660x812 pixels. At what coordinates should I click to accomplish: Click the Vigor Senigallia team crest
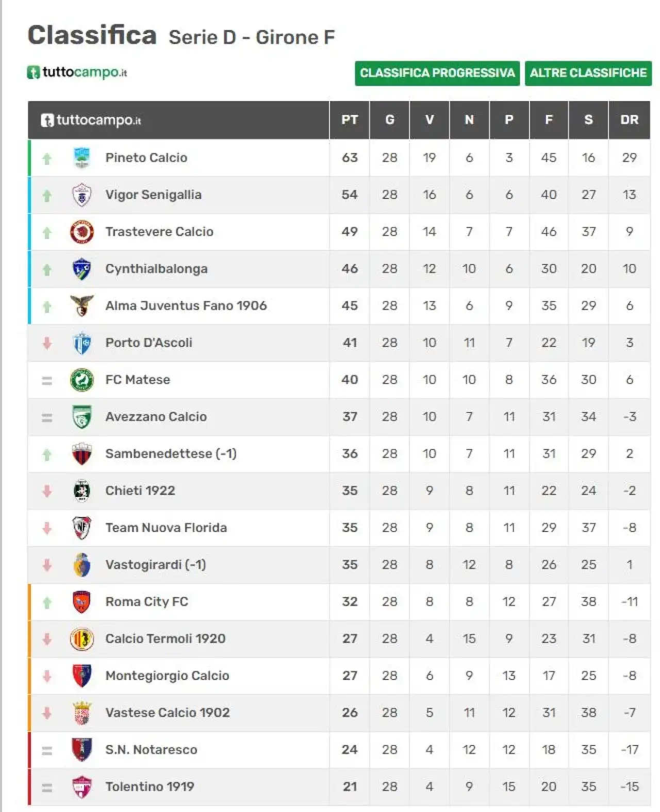point(81,195)
